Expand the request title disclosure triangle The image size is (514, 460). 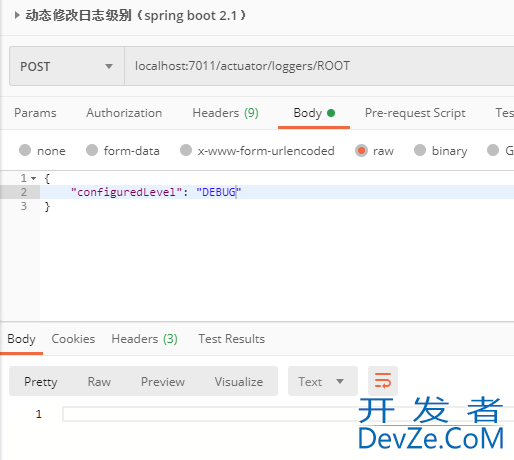(x=17, y=15)
